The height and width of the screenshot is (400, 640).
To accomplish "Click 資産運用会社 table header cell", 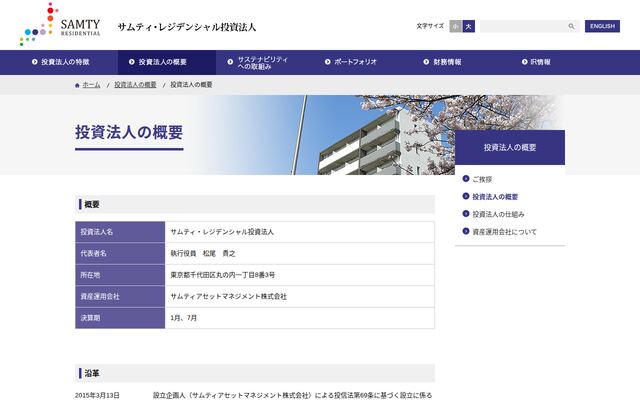I will point(120,297).
